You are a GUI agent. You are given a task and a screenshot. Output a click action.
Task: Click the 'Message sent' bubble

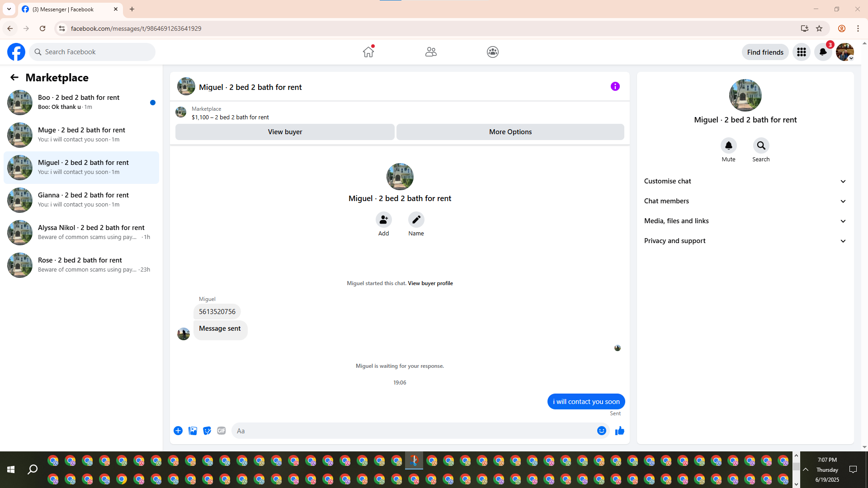220,330
